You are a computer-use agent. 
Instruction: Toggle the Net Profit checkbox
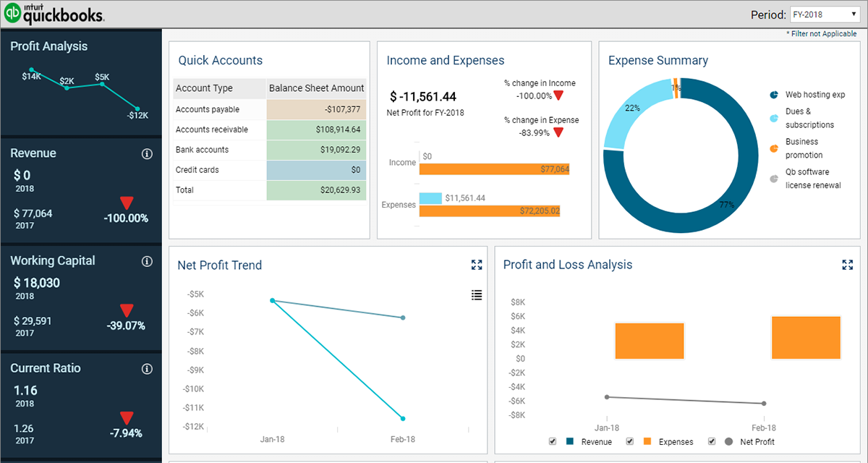point(711,441)
